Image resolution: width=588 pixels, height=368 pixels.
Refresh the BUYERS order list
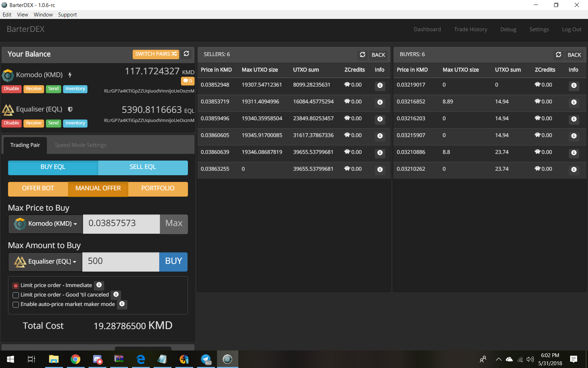click(x=559, y=55)
